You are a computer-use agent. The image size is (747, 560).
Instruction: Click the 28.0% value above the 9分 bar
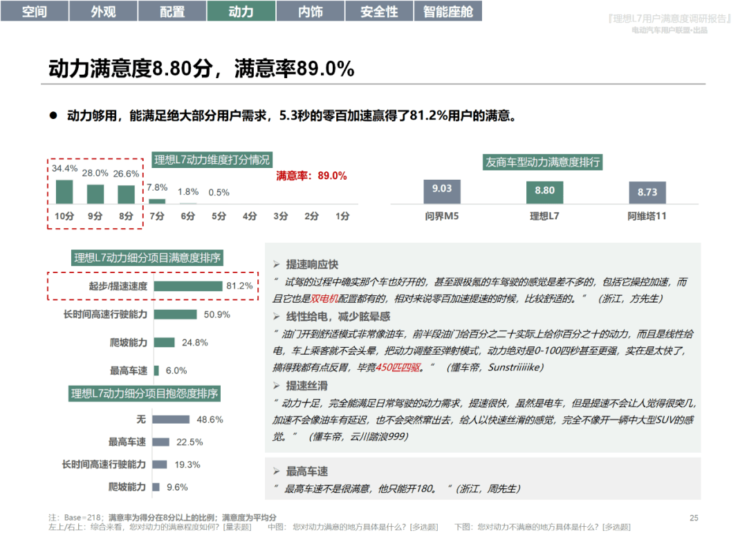95,173
